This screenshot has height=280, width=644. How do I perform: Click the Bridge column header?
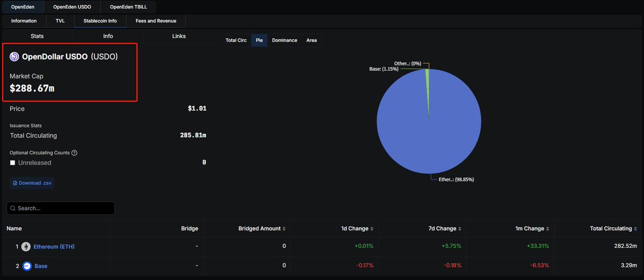pos(189,228)
